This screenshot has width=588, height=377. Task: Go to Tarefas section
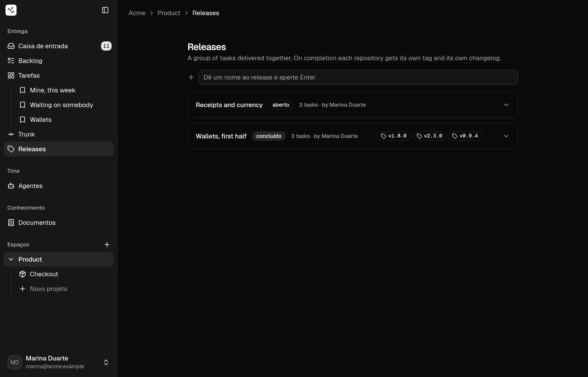tap(59, 75)
